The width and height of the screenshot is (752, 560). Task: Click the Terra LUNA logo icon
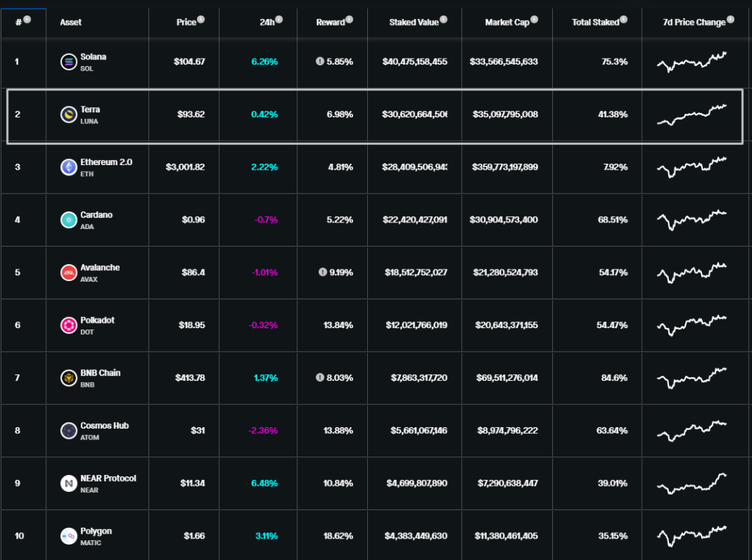click(68, 114)
